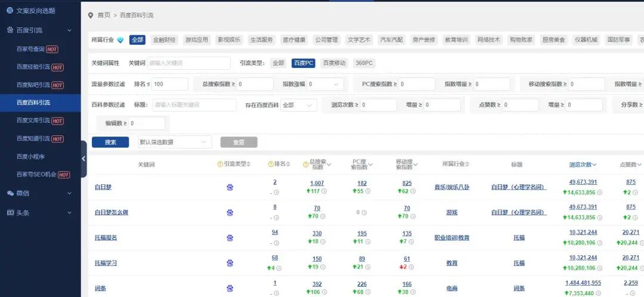Open the 默认筛选数据 dropdown
Screen dimensions: 644x297
click(175, 142)
